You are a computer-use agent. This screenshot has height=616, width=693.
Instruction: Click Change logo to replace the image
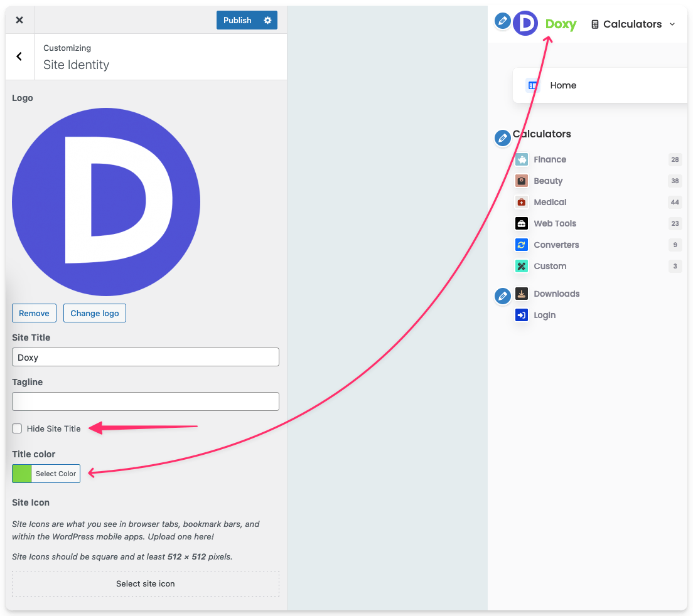[94, 313]
